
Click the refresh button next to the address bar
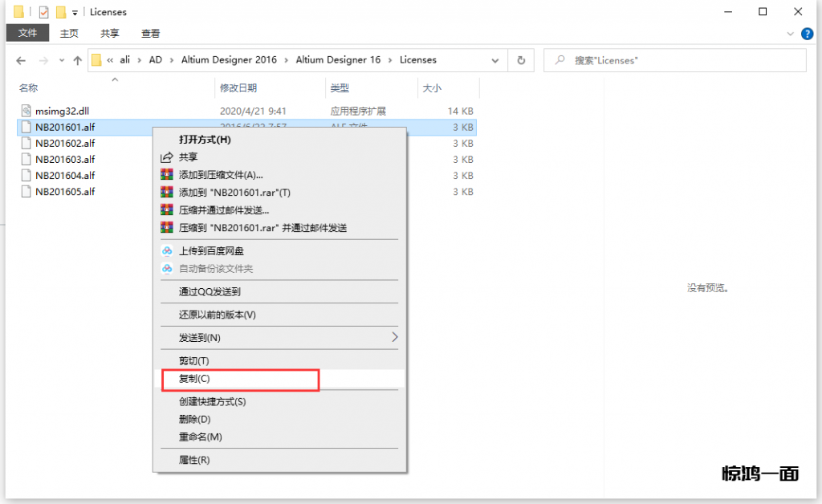coord(521,60)
